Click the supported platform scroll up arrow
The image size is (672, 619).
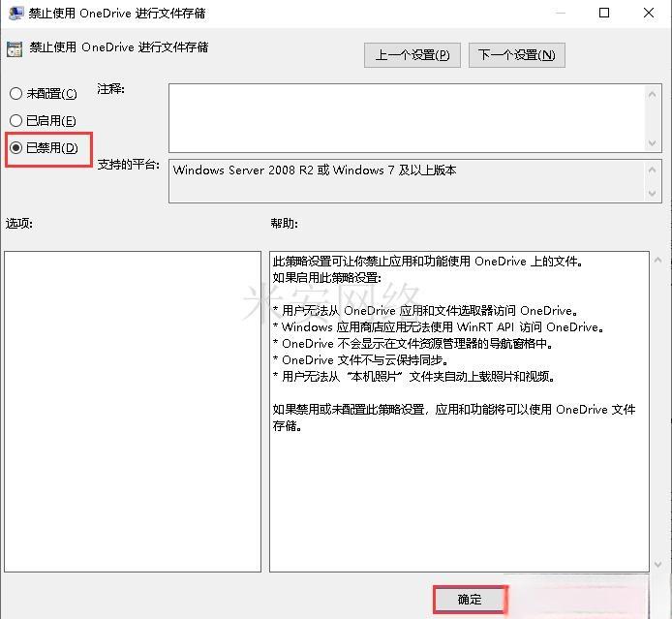click(x=653, y=170)
